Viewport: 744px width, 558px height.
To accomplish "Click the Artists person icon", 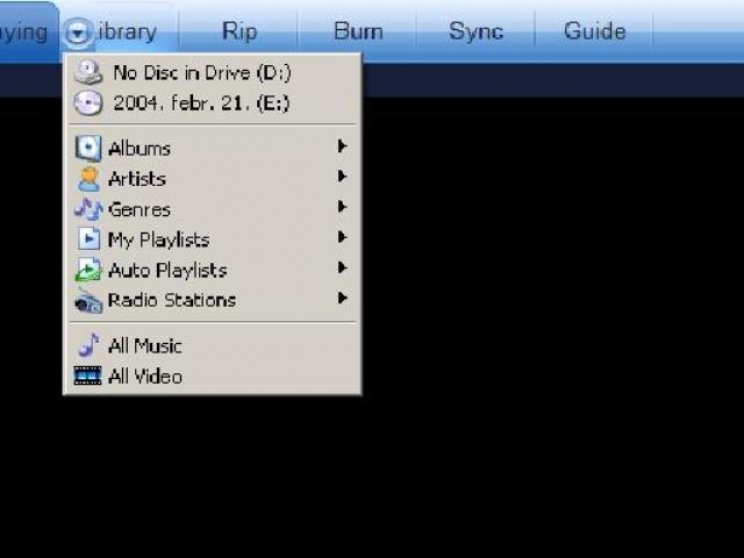I will coord(88,179).
